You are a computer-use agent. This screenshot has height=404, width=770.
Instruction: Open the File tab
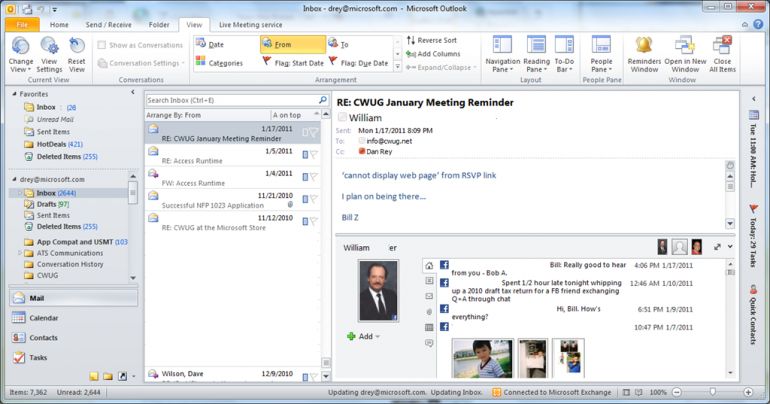(22, 25)
